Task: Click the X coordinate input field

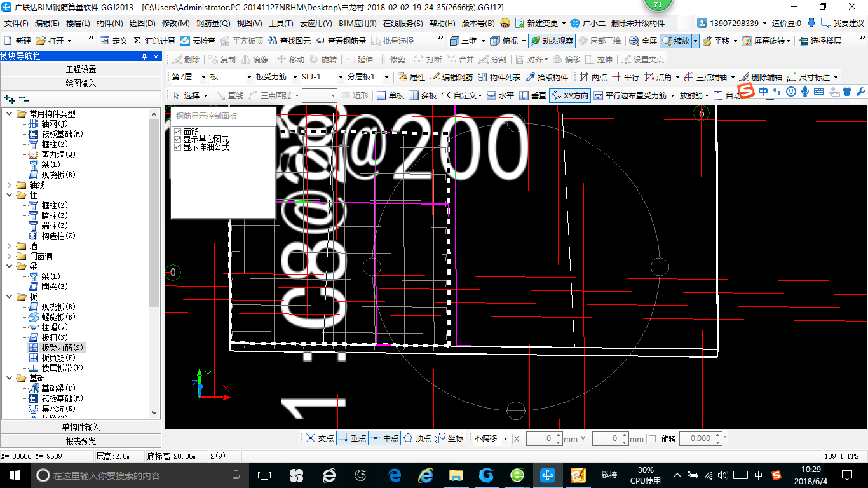Action: pyautogui.click(x=544, y=438)
